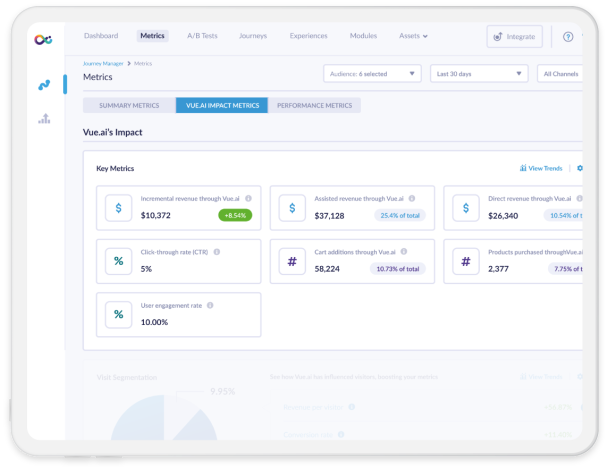Click the Vue.ai's Impact heading
This screenshot has width=608, height=470.
tap(112, 132)
